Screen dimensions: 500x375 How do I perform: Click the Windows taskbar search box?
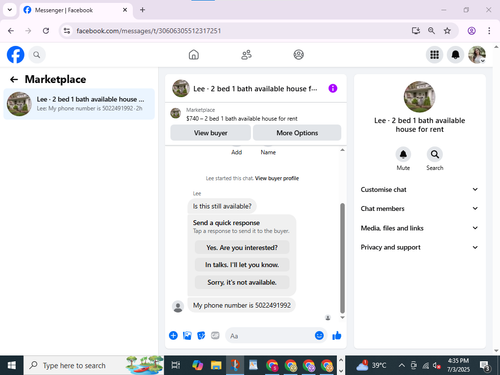click(x=93, y=365)
